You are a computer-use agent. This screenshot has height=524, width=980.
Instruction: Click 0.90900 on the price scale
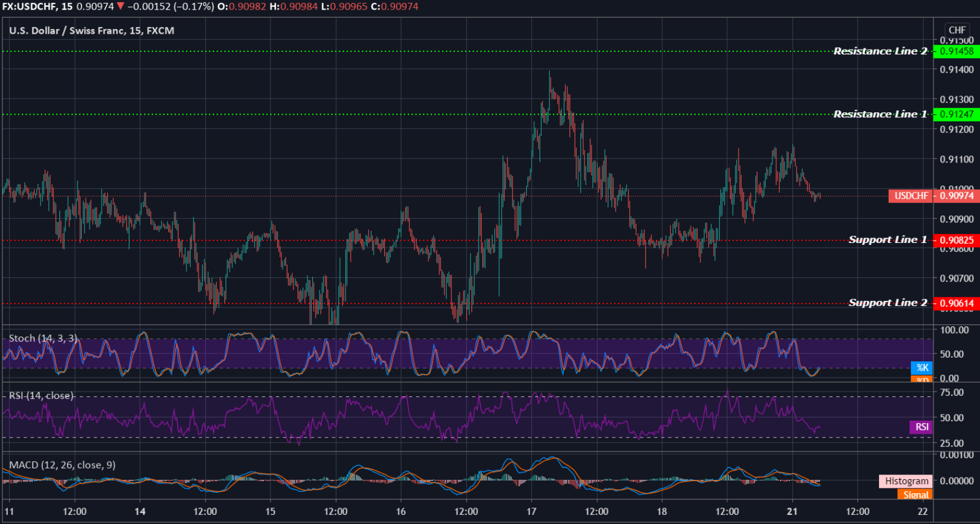(957, 219)
